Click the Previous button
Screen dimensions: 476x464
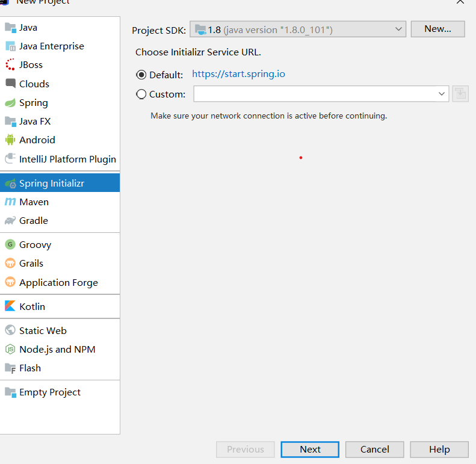click(x=246, y=450)
